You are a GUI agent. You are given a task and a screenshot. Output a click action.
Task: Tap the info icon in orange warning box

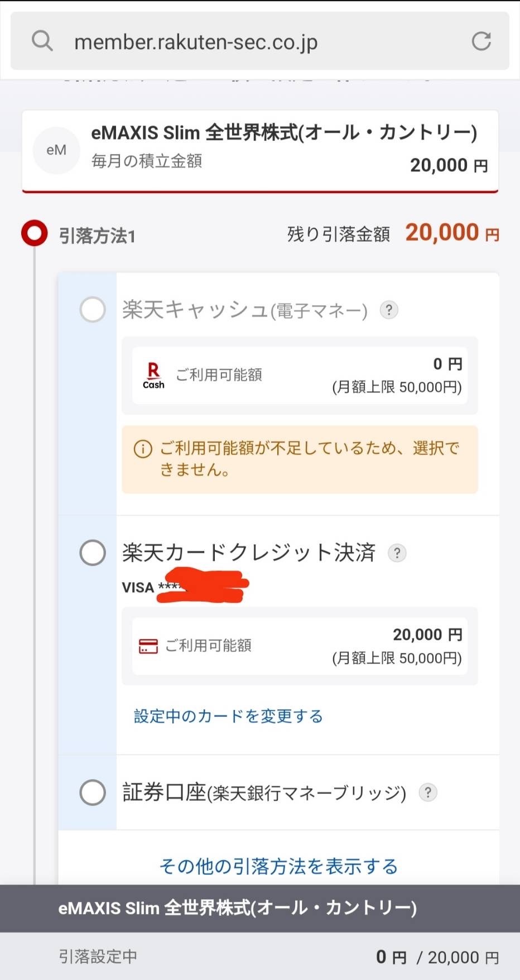point(143,449)
